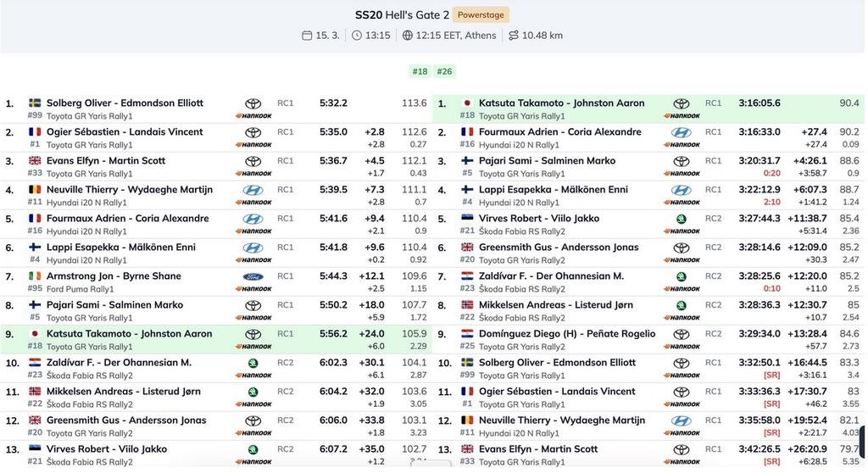
Task: Click Paraguay flag in stage row Zaldívar F.
Action: tap(35, 362)
